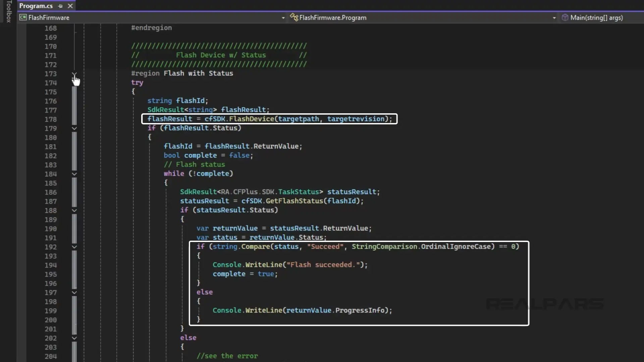
Task: Click the TaskStatus type name on line 186
Action: [x=299, y=192]
